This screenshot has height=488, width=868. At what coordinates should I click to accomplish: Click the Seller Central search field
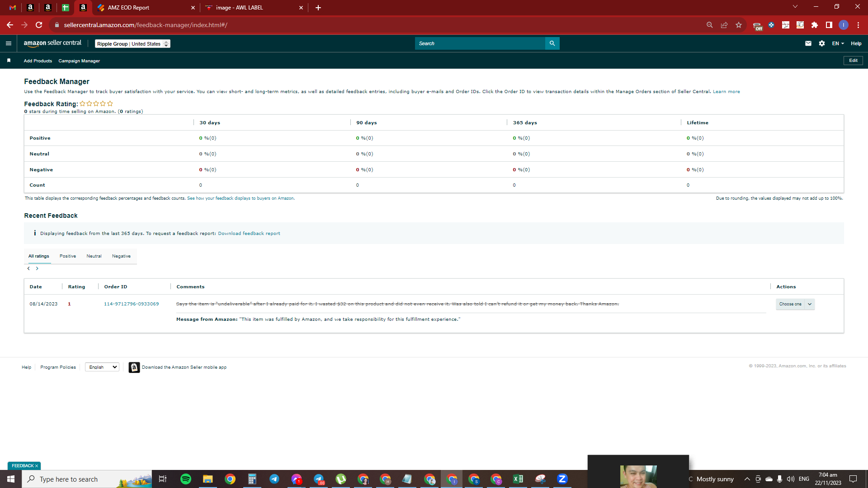480,43
